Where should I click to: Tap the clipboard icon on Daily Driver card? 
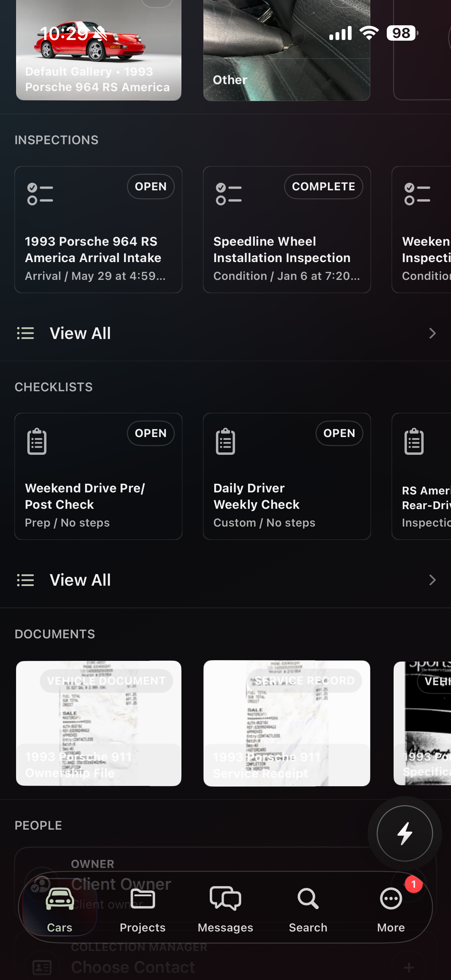(225, 441)
